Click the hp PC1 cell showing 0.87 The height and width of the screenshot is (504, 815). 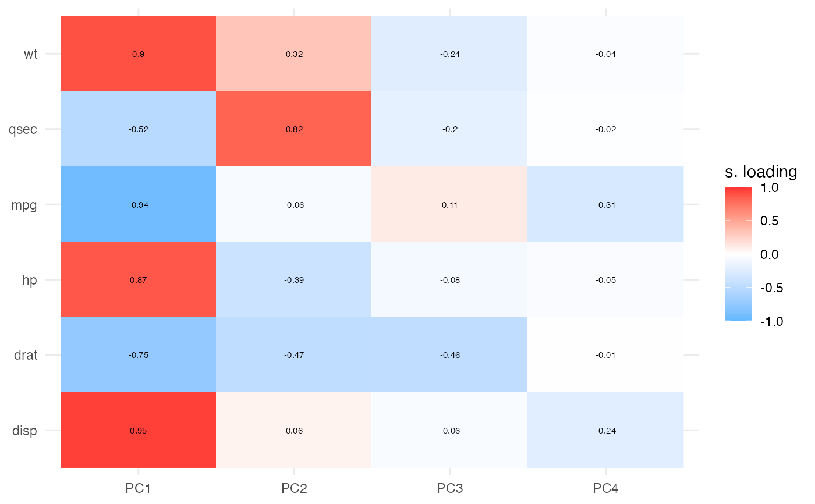pos(139,280)
